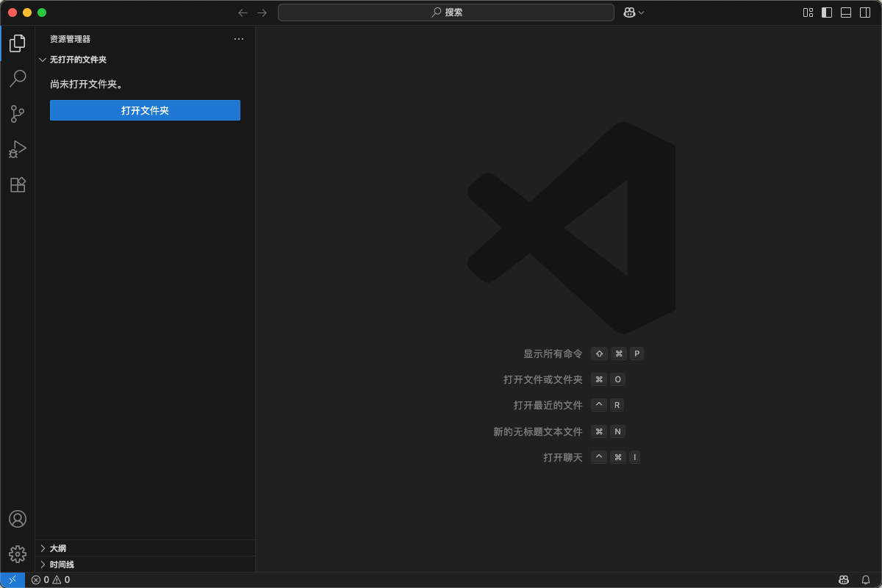
Task: Maximize the window with the green button
Action: coord(42,12)
